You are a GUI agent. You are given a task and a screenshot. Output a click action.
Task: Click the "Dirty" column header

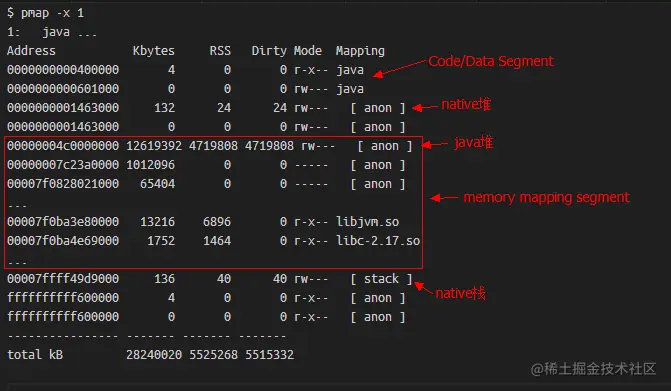pyautogui.click(x=269, y=51)
